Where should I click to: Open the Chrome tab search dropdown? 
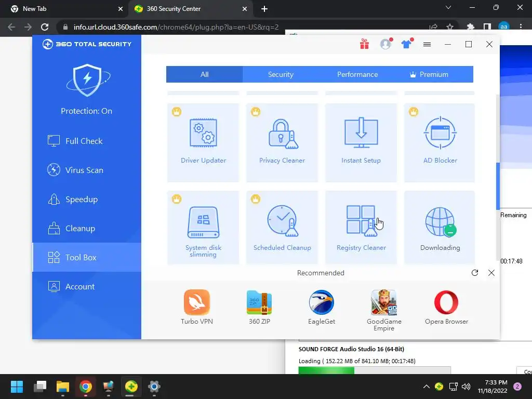tap(448, 7)
